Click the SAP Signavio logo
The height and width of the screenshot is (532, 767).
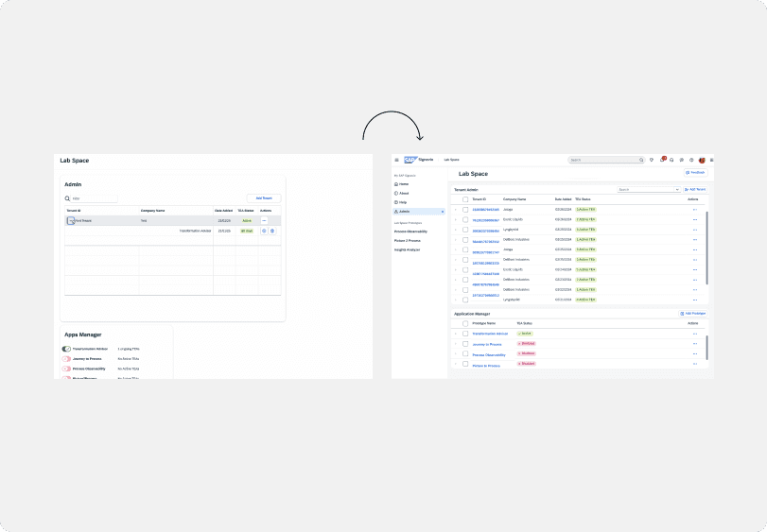pos(418,160)
